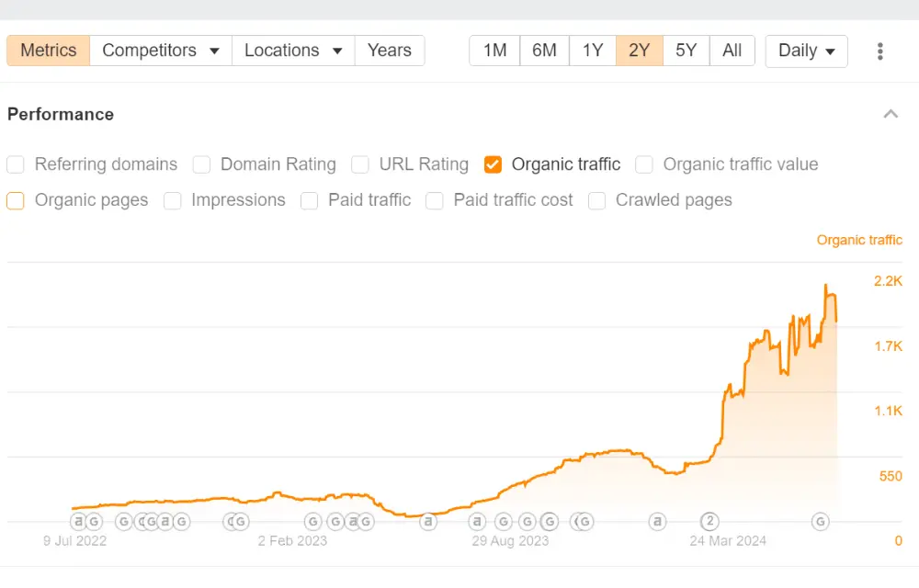The width and height of the screenshot is (919, 588).
Task: Enable the Crawled pages checkbox
Action: point(597,200)
